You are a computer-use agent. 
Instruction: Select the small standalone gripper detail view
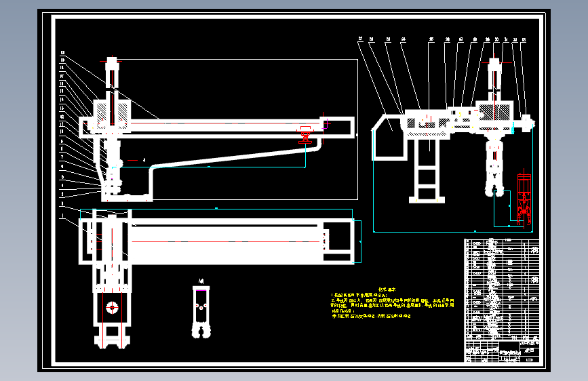(201, 311)
